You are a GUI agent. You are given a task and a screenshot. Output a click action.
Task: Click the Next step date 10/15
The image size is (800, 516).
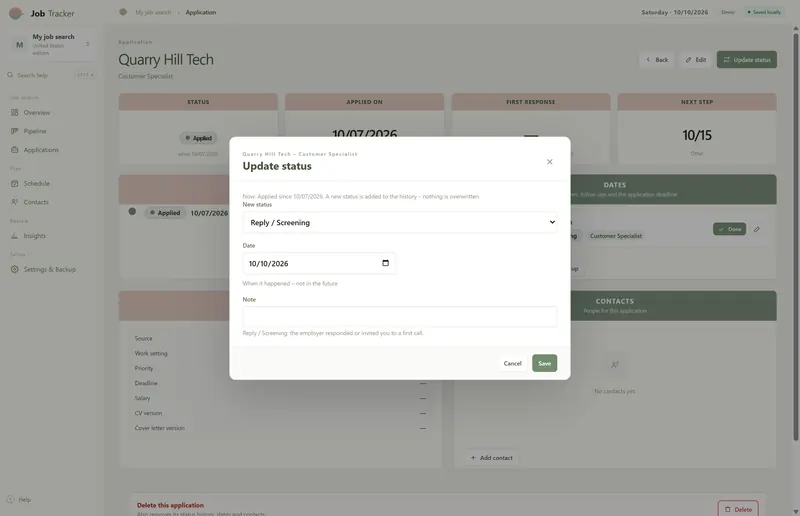697,135
